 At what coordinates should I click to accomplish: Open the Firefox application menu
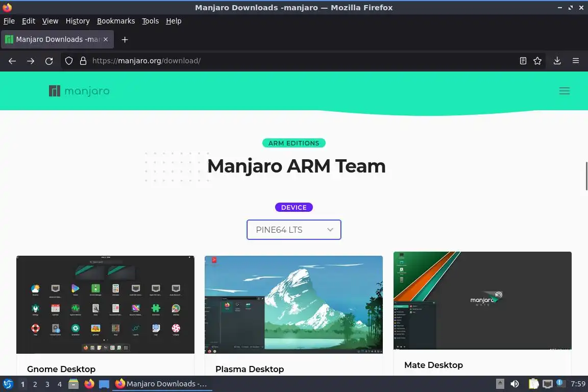coord(576,61)
